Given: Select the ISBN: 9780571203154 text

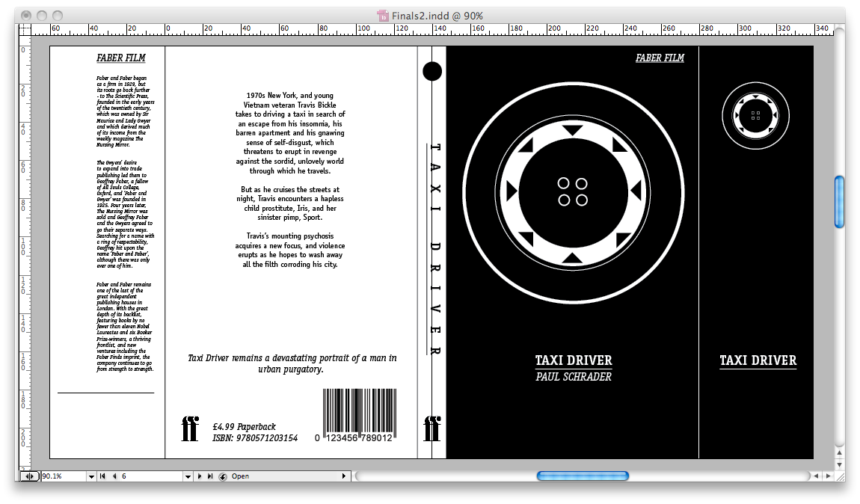Looking at the screenshot, I should click(255, 438).
